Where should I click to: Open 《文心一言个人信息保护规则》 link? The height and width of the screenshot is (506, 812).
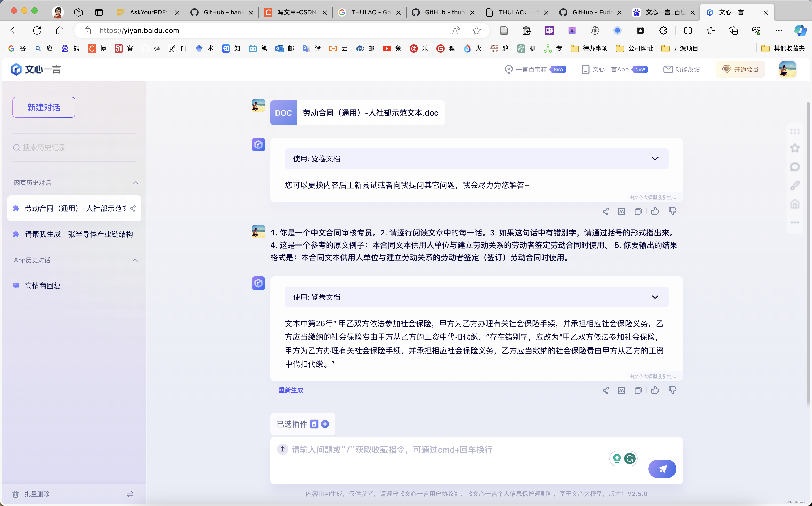[x=509, y=494]
